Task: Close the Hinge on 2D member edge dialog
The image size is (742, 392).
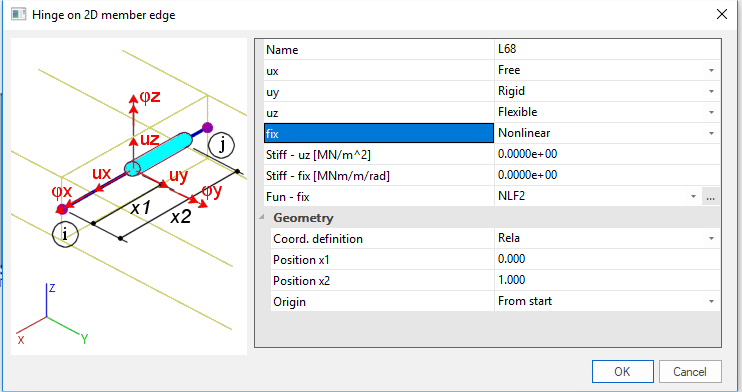Action: (x=722, y=15)
